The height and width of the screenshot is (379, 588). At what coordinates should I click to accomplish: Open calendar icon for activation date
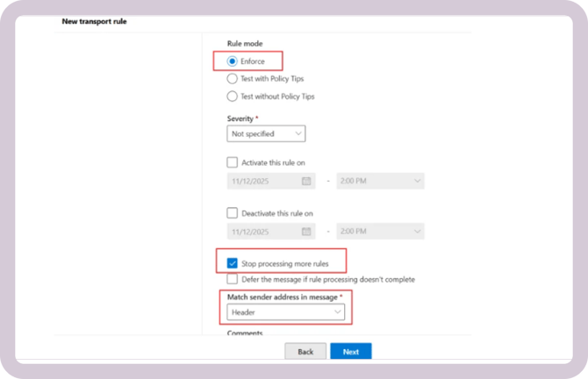[306, 181]
